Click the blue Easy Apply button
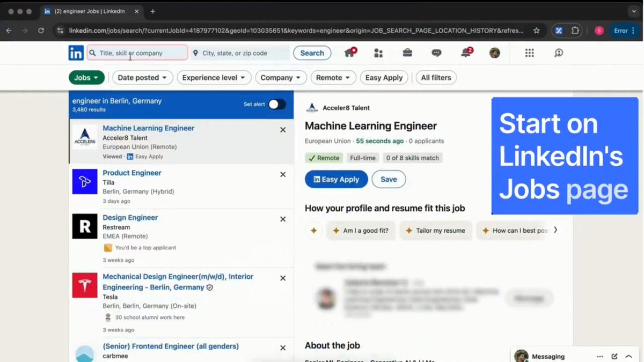The height and width of the screenshot is (362, 644). pos(336,179)
